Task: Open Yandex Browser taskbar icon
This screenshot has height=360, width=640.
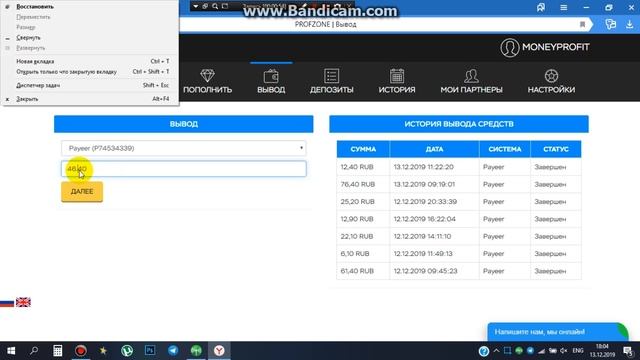Action: click(x=219, y=351)
